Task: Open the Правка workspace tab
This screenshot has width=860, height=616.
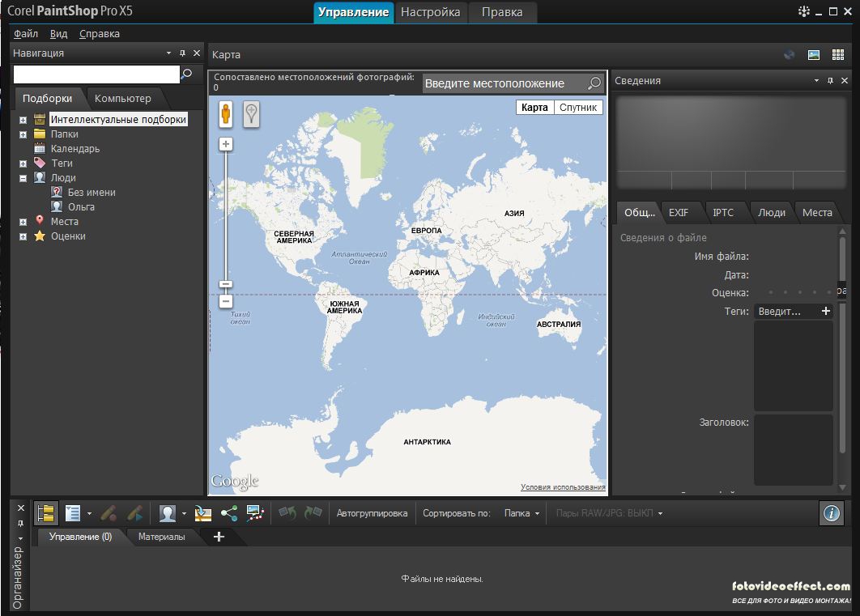Action: [x=502, y=12]
